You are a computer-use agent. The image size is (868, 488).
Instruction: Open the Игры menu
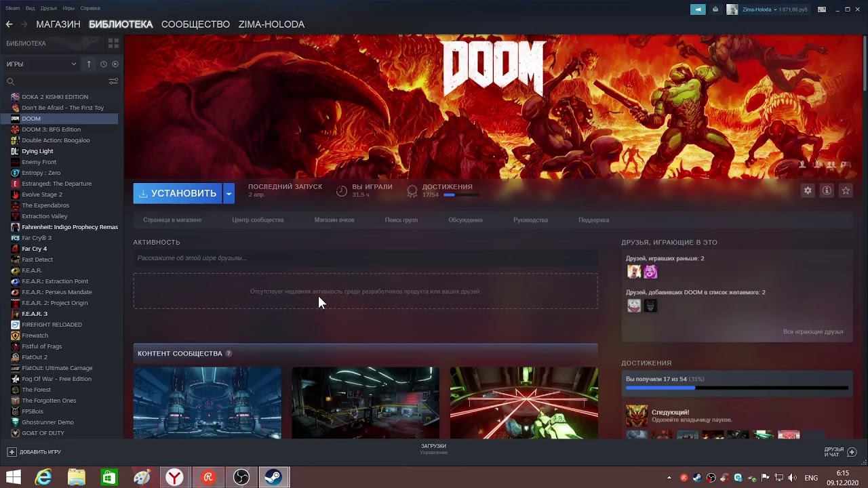68,8
